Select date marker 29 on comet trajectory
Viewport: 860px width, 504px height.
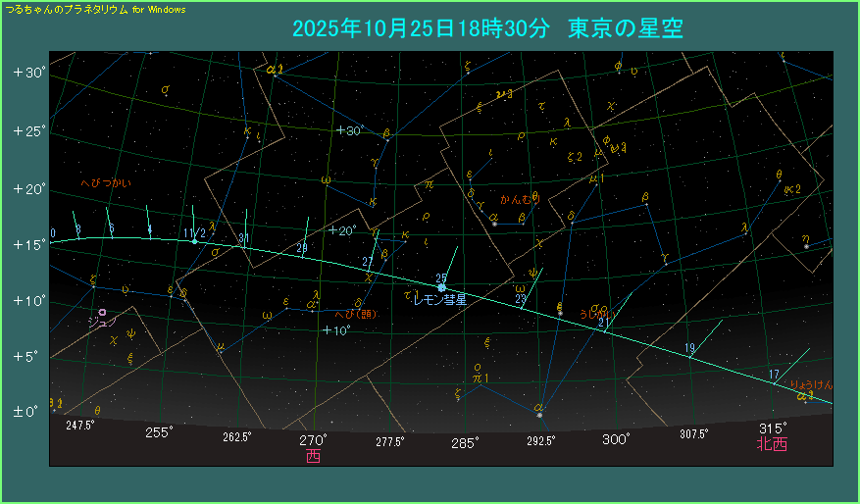[302, 248]
